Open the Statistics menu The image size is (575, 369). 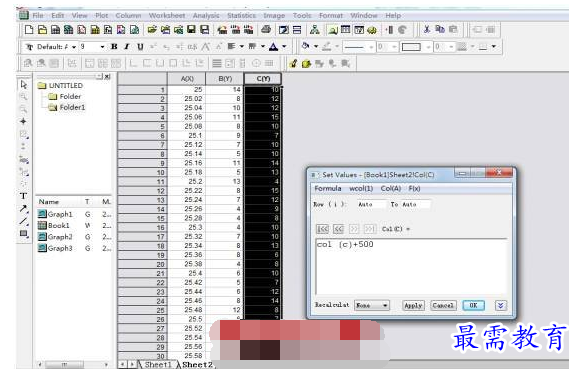[x=241, y=15]
